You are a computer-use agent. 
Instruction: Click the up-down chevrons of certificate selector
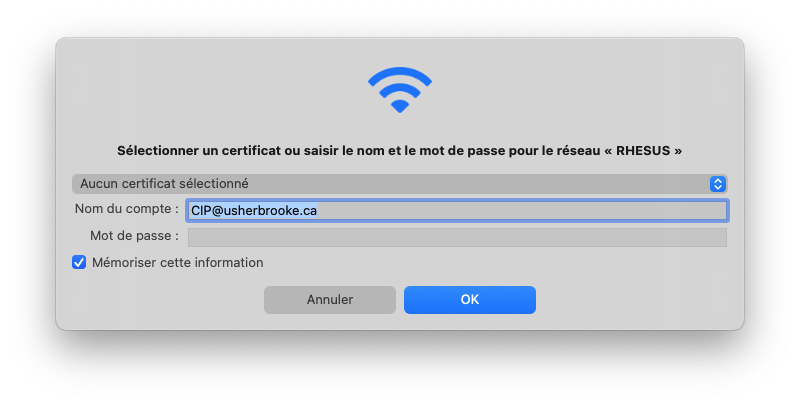(717, 184)
